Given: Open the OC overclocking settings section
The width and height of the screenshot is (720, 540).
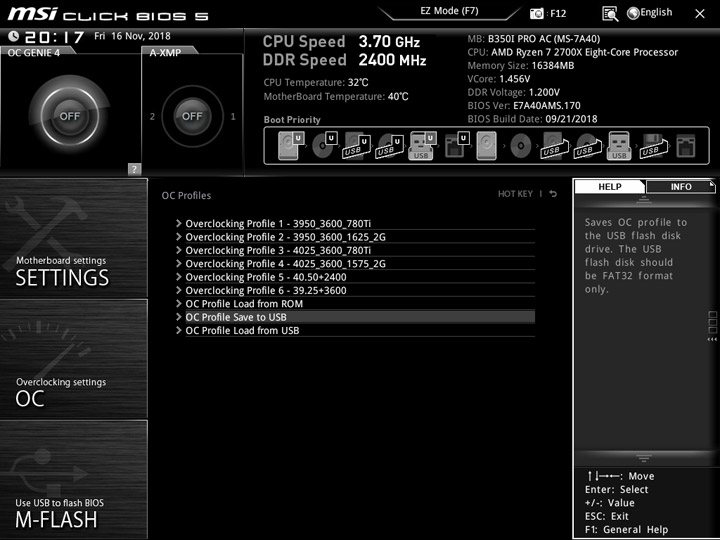Looking at the screenshot, I should 73,359.
